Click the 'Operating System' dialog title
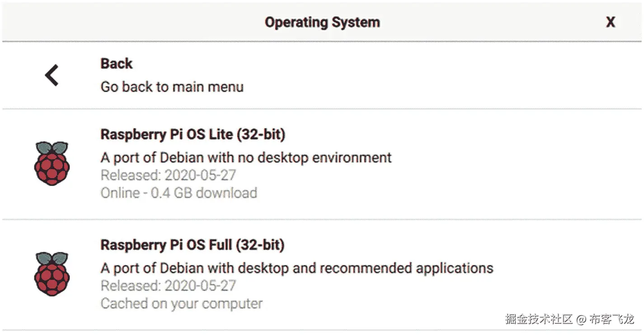 (322, 22)
